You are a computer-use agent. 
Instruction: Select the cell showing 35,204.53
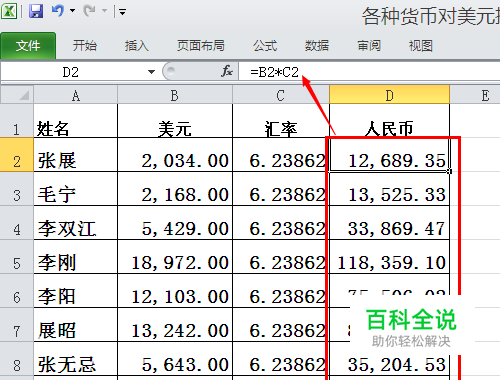tap(389, 359)
